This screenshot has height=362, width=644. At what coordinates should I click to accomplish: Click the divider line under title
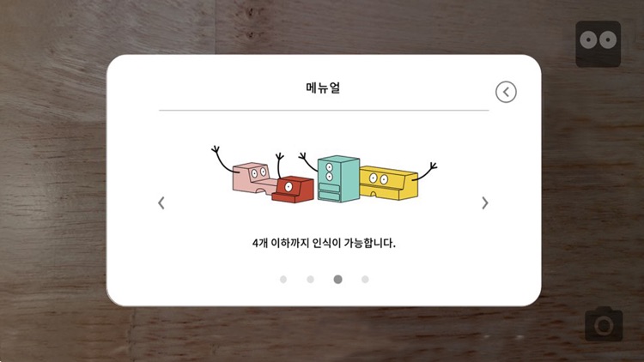pyautogui.click(x=324, y=111)
